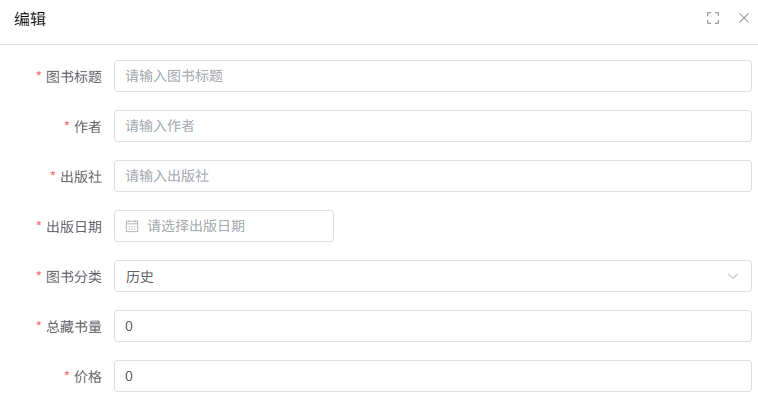Screen dimensions: 758x409
Task: Click the 图书分类 label
Action: click(x=74, y=276)
